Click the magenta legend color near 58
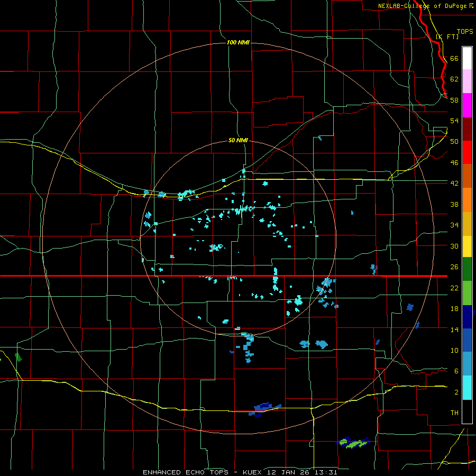Image resolution: width=476 pixels, height=476 pixels. point(467,105)
